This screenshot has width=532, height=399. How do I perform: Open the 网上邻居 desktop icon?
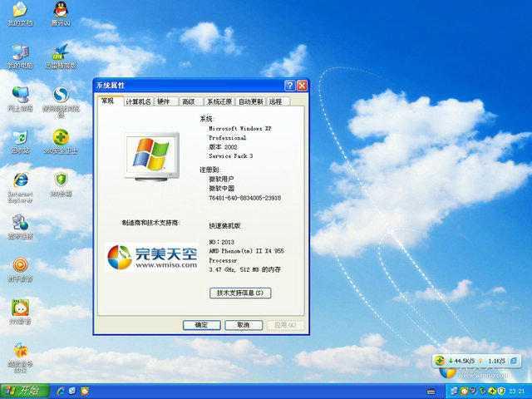[20, 99]
